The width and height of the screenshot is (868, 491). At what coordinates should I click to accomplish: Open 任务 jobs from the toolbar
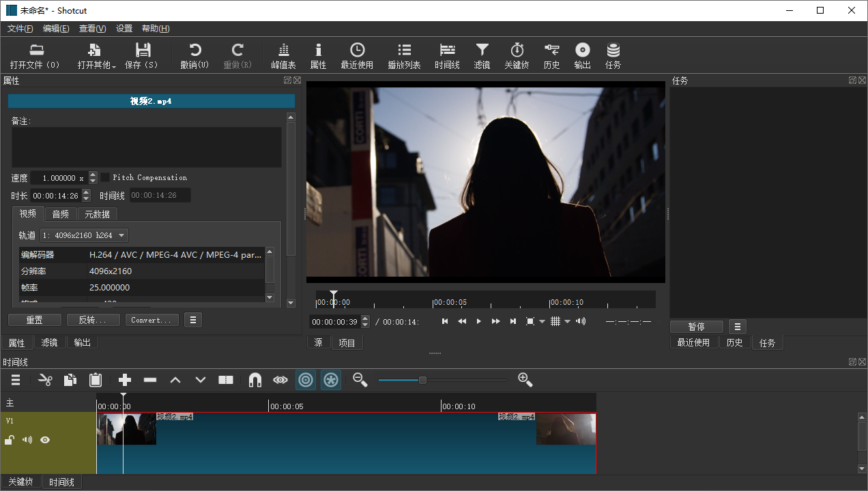pos(613,56)
